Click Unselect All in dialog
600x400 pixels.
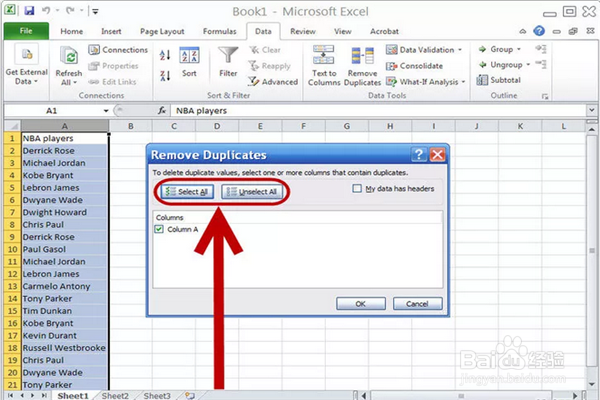coord(252,191)
